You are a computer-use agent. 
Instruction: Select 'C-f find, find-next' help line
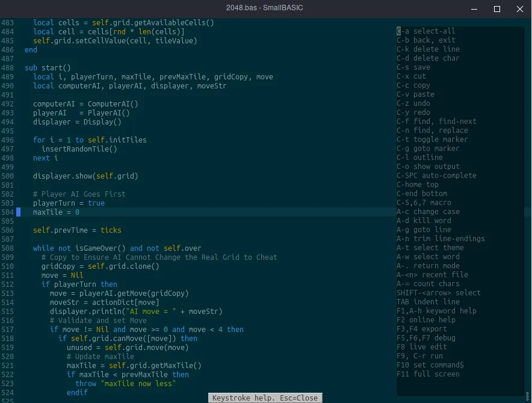tap(436, 122)
